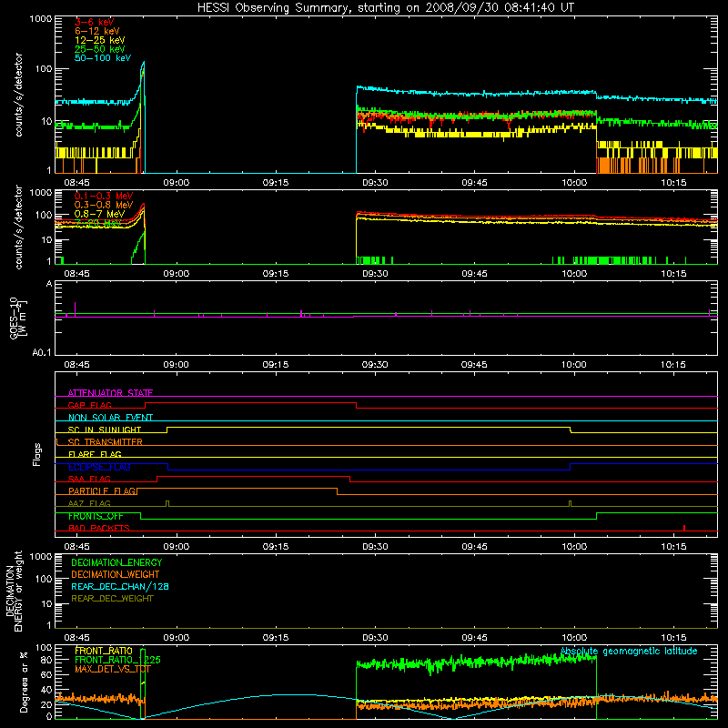Click the Absolute geomagnetic latitude label

(629, 652)
